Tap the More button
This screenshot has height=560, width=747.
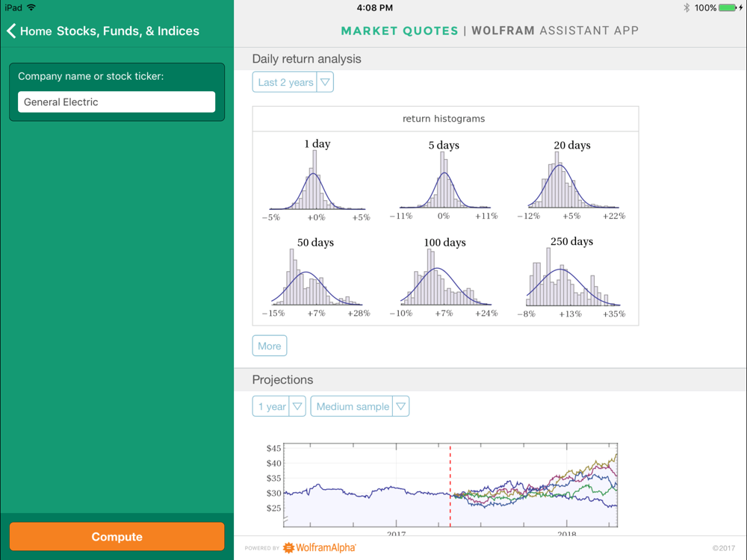269,346
